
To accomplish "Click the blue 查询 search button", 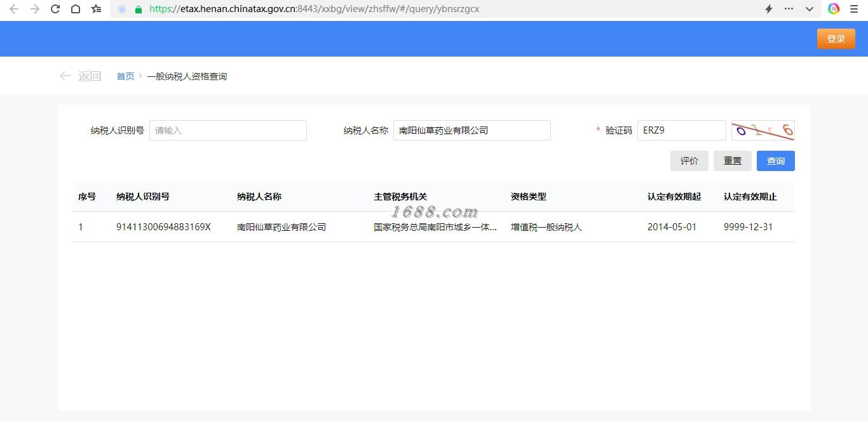I will [x=776, y=161].
